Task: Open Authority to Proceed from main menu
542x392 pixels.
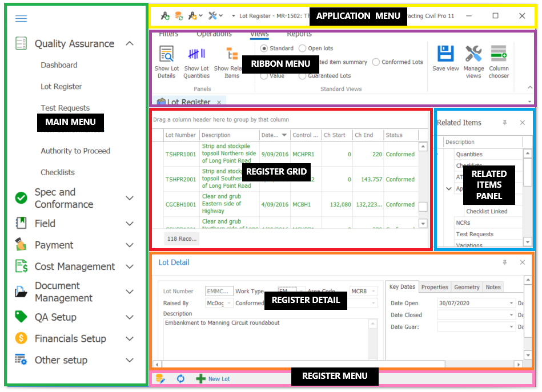Action: (x=75, y=151)
